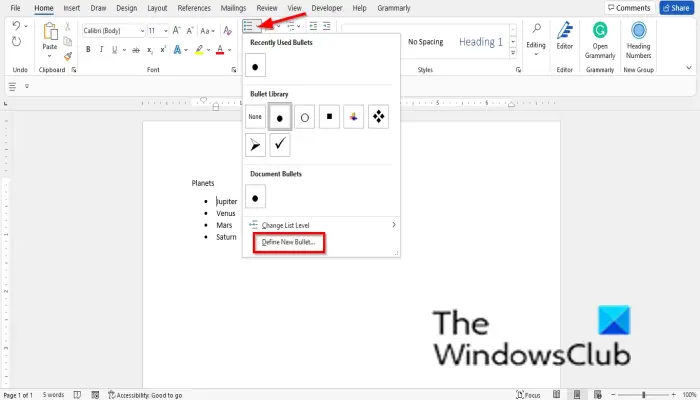Open font color dropdown arrow
Viewport: 700px width, 400px height.
pos(229,50)
